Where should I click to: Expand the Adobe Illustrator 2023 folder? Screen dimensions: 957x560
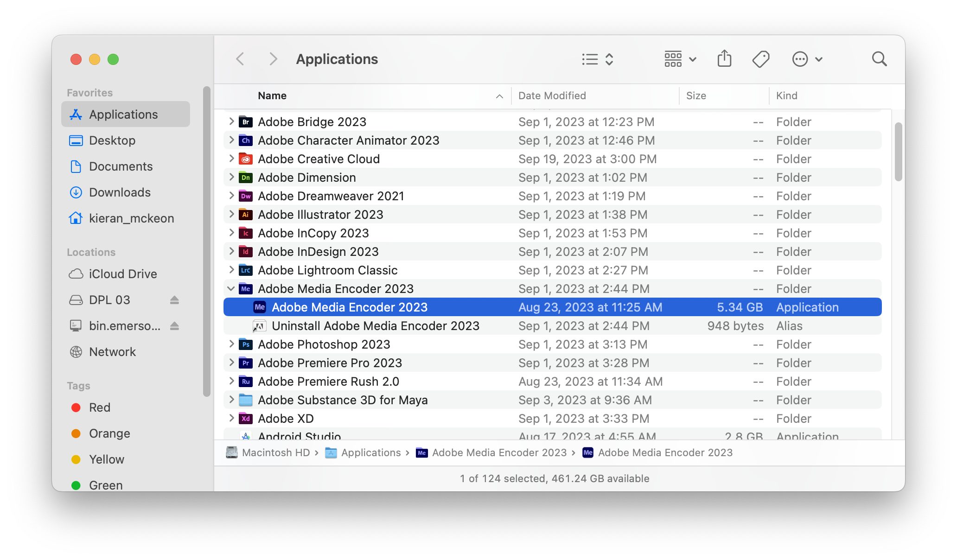click(x=231, y=214)
